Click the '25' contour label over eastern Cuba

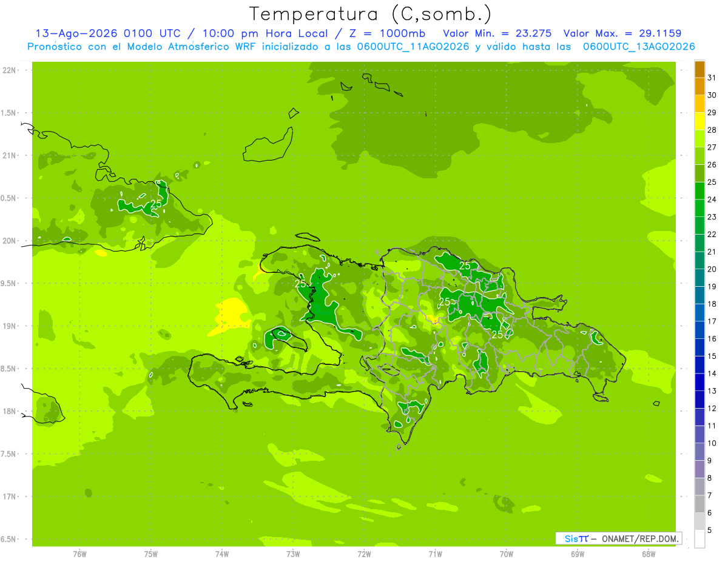156,204
